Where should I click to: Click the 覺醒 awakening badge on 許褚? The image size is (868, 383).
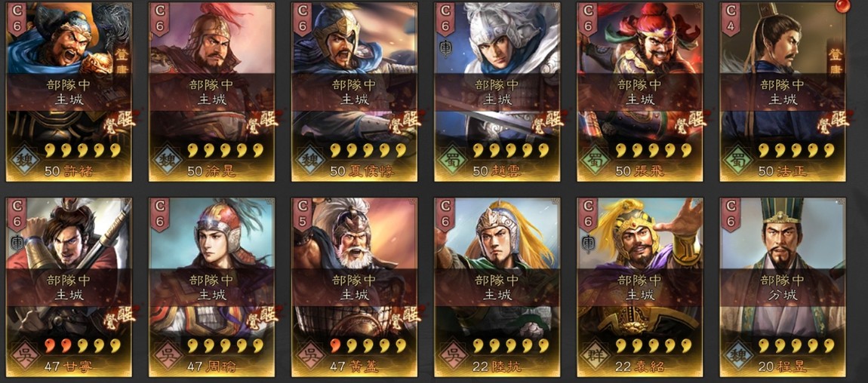(119, 123)
